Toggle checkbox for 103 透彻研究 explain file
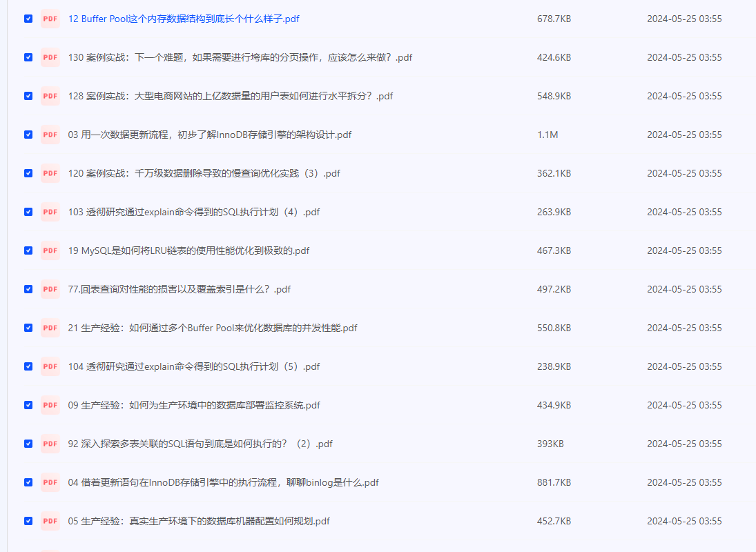Screen dimensions: 756x552 [x=28, y=212]
